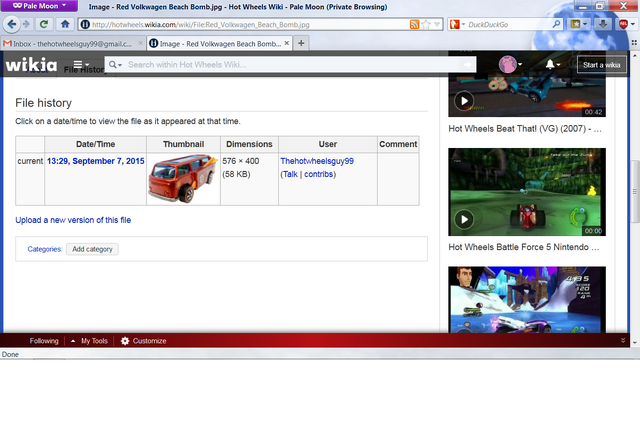The height and width of the screenshot is (444, 640).
Task: Open the third racing video thumbnail
Action: tap(527, 300)
